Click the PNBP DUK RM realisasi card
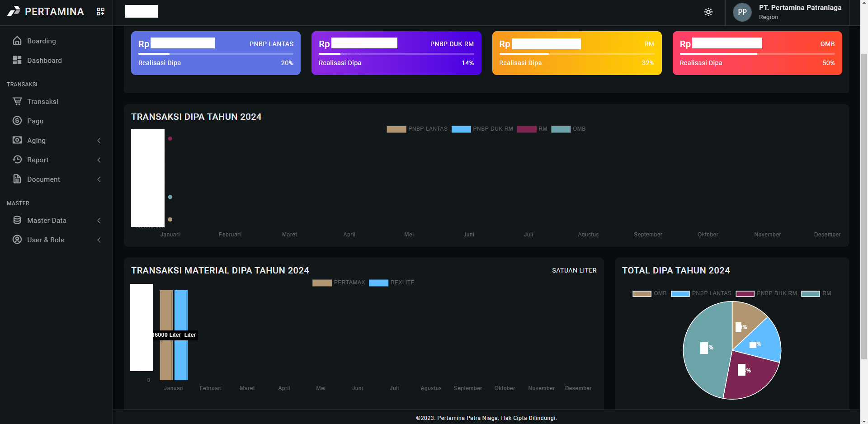The width and height of the screenshot is (868, 424). point(396,53)
